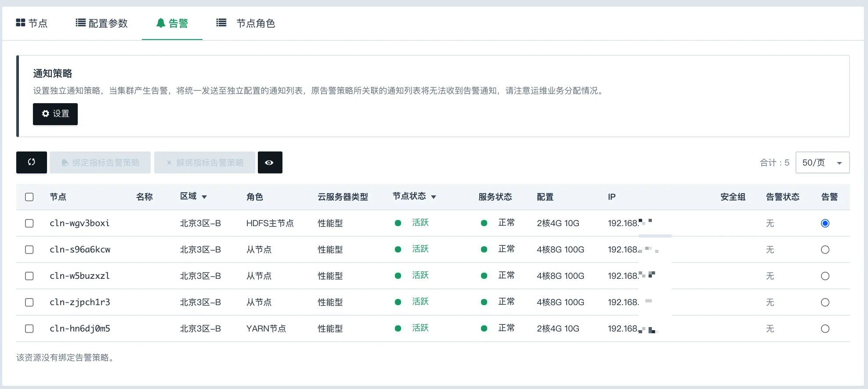Click the bell icon on the Alarm tab
This screenshot has height=389, width=868.
coord(161,23)
